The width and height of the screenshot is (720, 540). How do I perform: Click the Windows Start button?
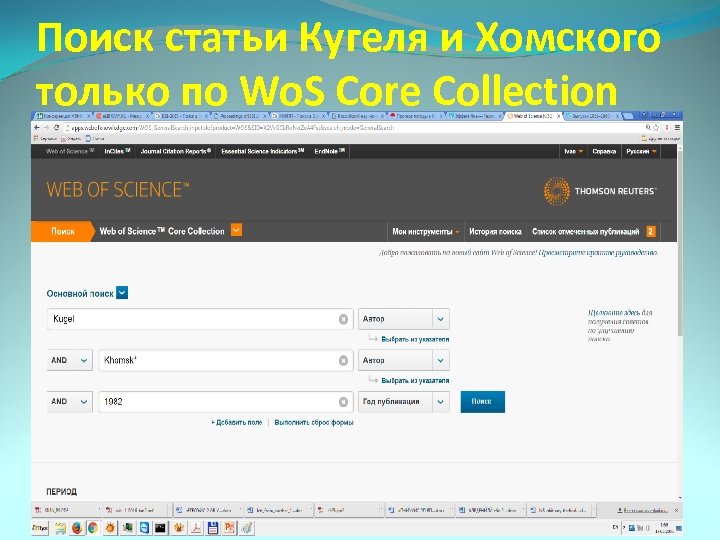[x=40, y=528]
